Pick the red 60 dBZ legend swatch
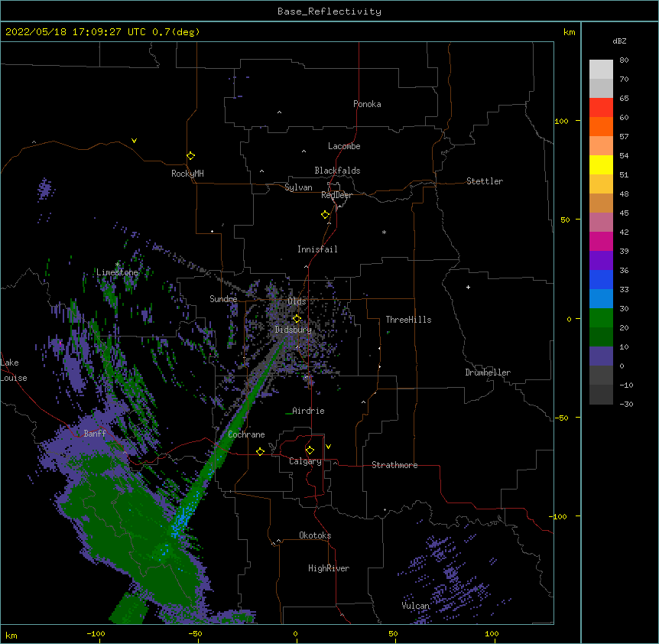Screen dimensions: 659x644 (x=601, y=108)
